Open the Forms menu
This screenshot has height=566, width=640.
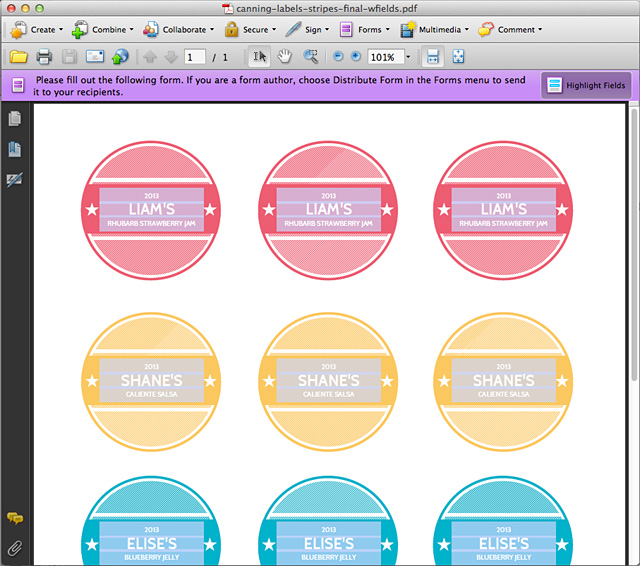click(x=364, y=30)
